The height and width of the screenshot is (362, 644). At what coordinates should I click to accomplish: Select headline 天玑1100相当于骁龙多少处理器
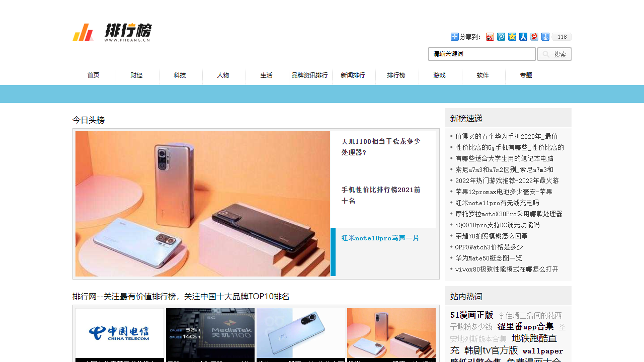coord(381,147)
